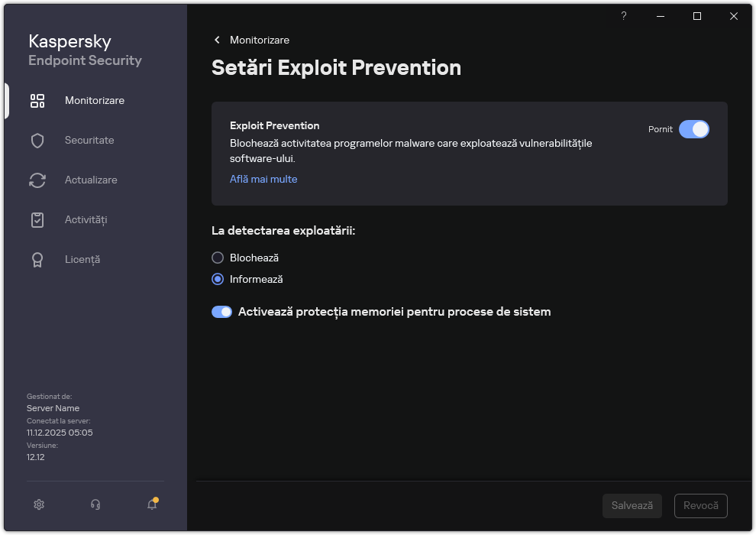Save settings with the Salvează button

tap(632, 505)
